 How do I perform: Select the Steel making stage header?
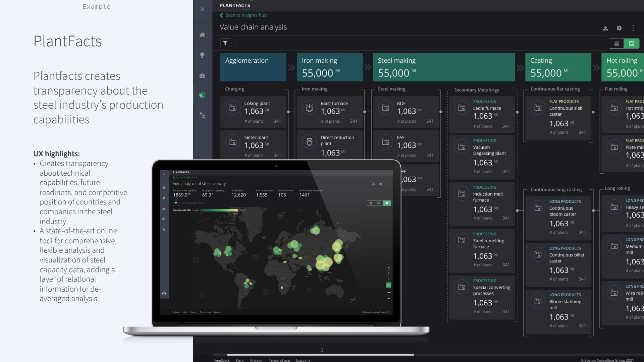click(444, 67)
